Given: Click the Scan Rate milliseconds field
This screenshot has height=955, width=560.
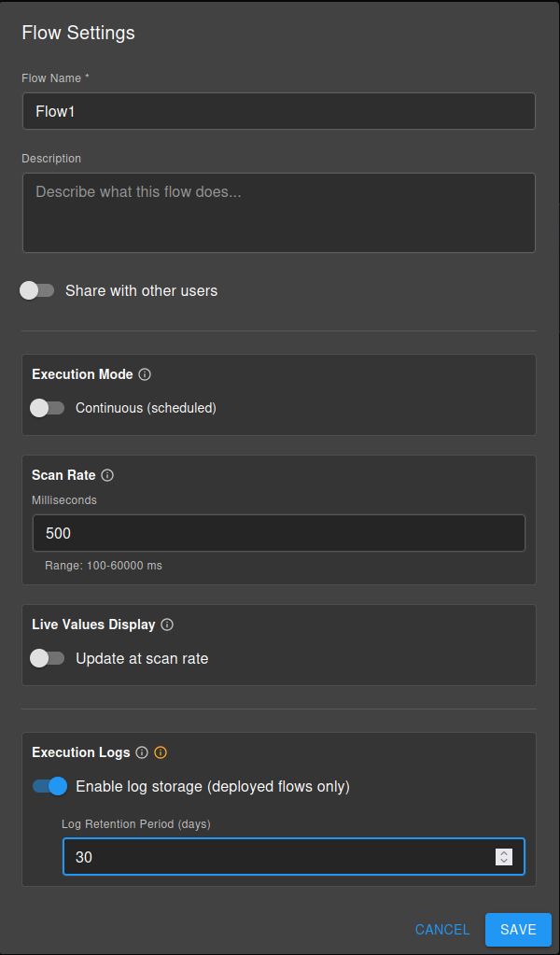Looking at the screenshot, I should click(x=278, y=533).
